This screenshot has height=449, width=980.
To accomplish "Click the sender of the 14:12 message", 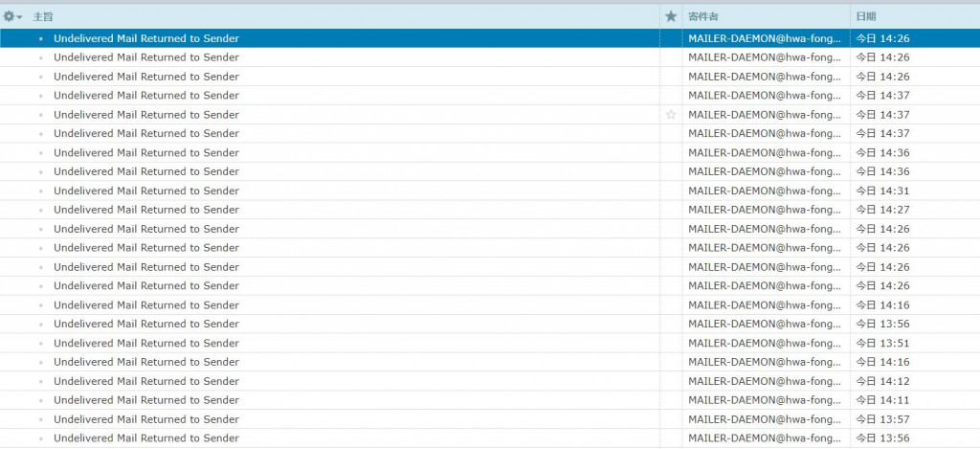I will point(765,381).
